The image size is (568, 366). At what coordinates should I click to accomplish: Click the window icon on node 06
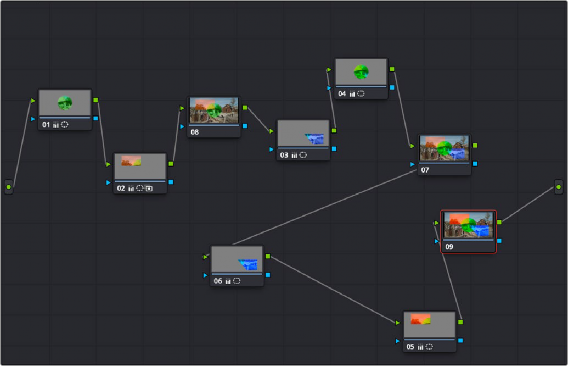click(237, 281)
